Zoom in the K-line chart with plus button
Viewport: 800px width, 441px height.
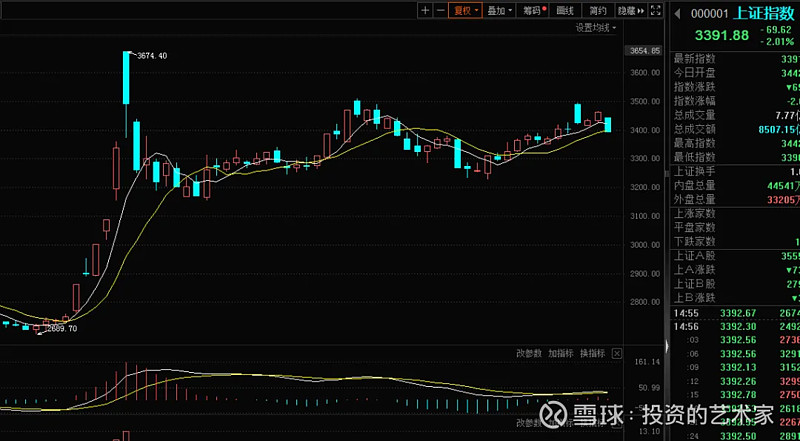tap(426, 10)
